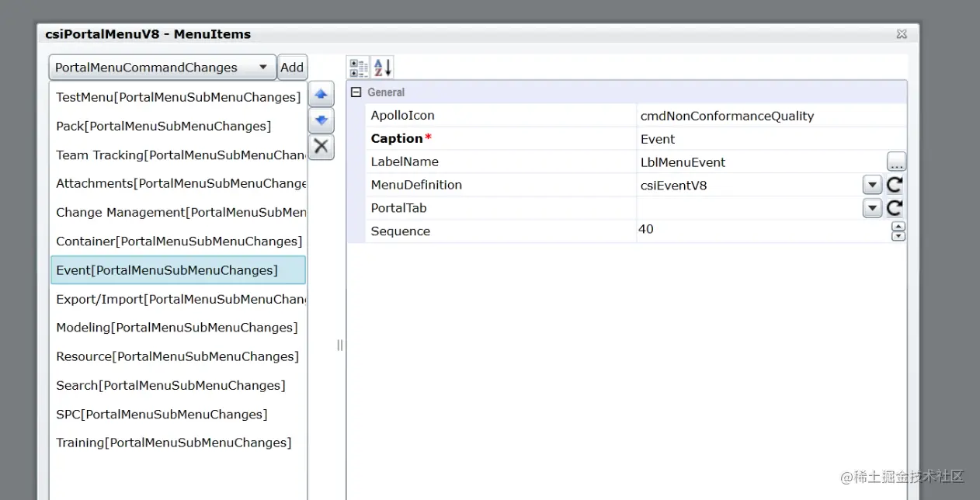
Task: Click the Add button
Action: click(x=292, y=68)
